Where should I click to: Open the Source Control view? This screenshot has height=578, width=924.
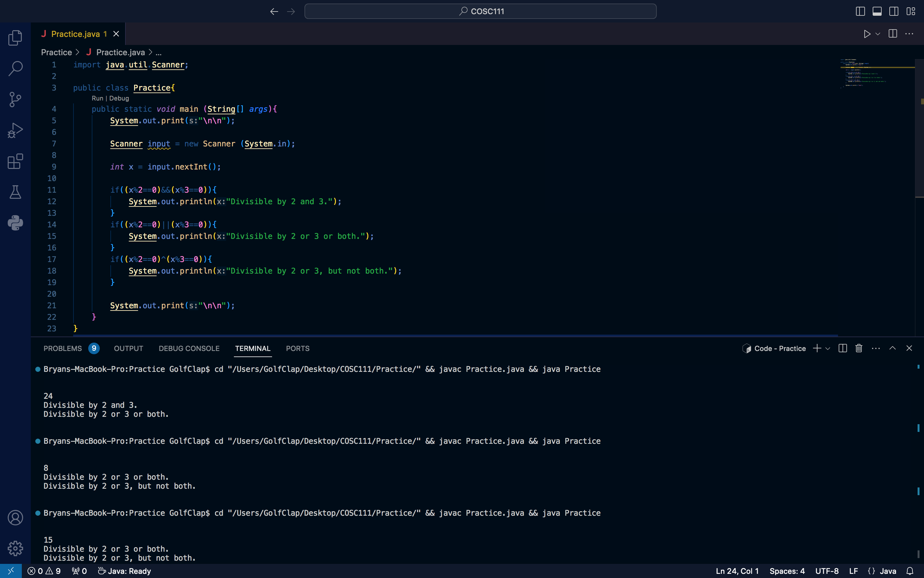15,100
